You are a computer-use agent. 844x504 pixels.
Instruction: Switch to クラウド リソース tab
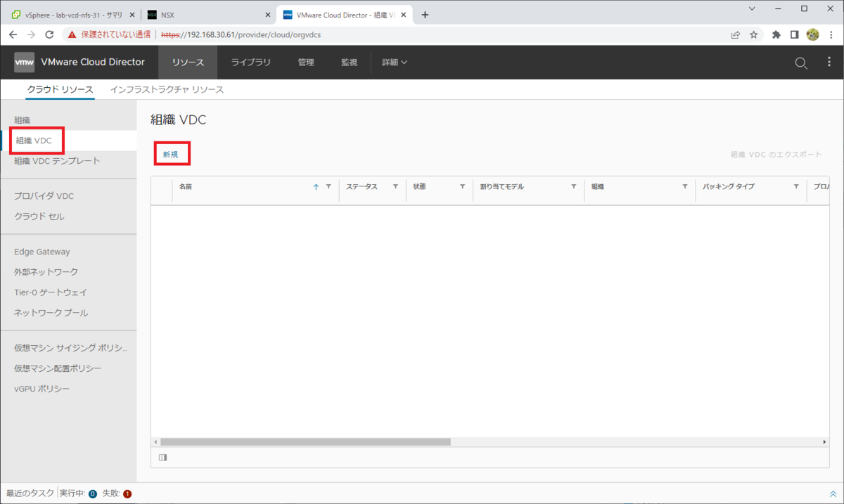60,90
